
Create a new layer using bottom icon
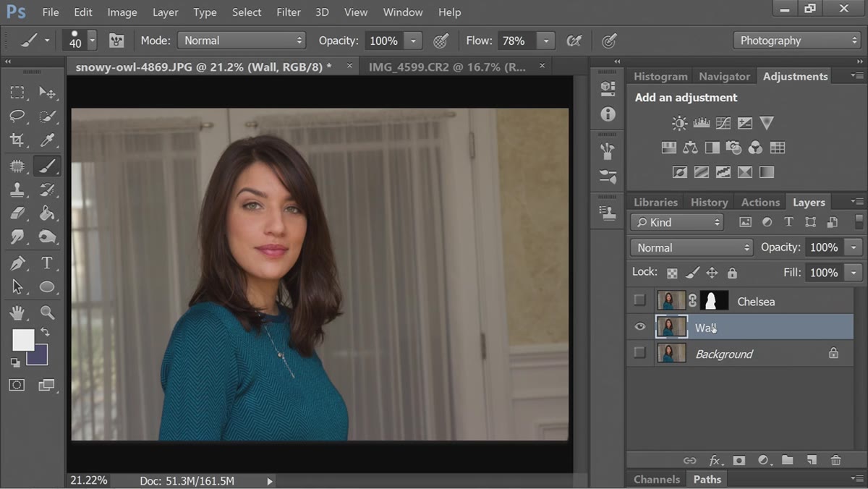pos(812,460)
